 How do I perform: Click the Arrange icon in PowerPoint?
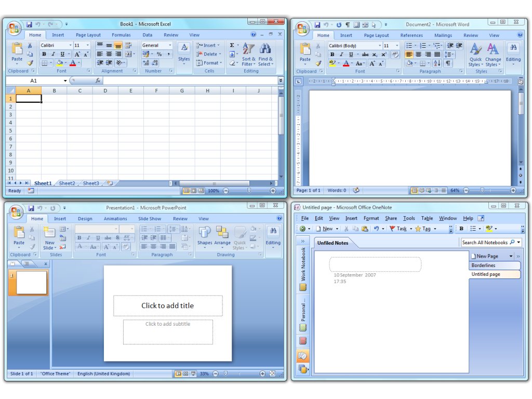coord(222,232)
